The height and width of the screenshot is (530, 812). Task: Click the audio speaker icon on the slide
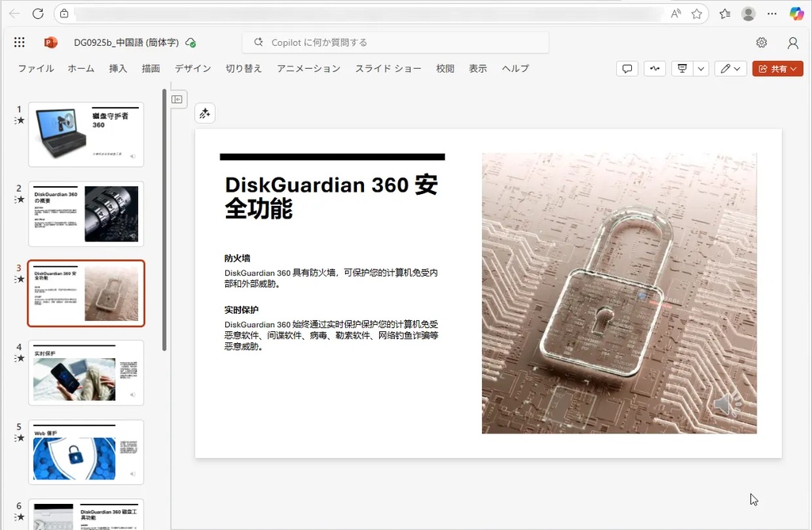pos(728,404)
